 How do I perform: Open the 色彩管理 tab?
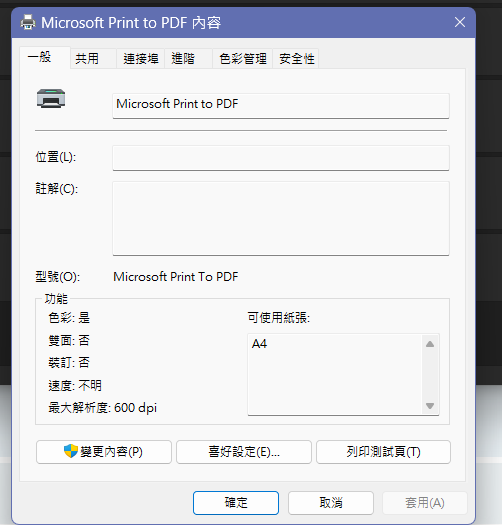[x=243, y=59]
